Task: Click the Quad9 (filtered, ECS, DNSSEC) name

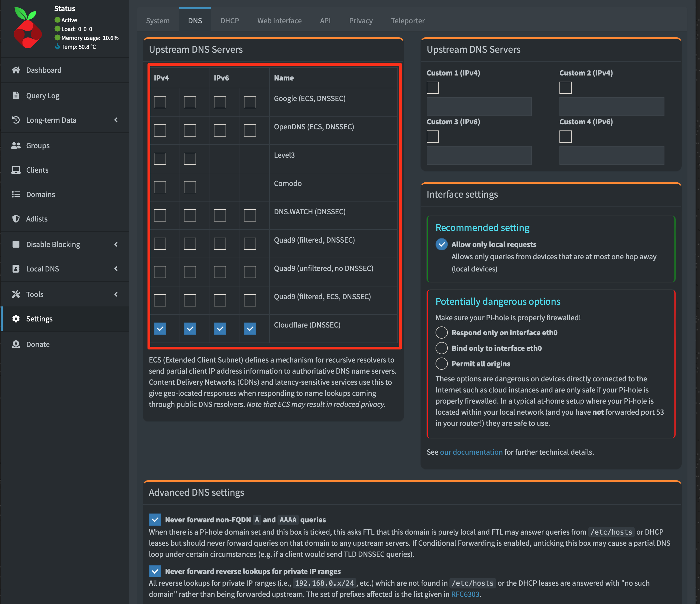Action: [322, 296]
